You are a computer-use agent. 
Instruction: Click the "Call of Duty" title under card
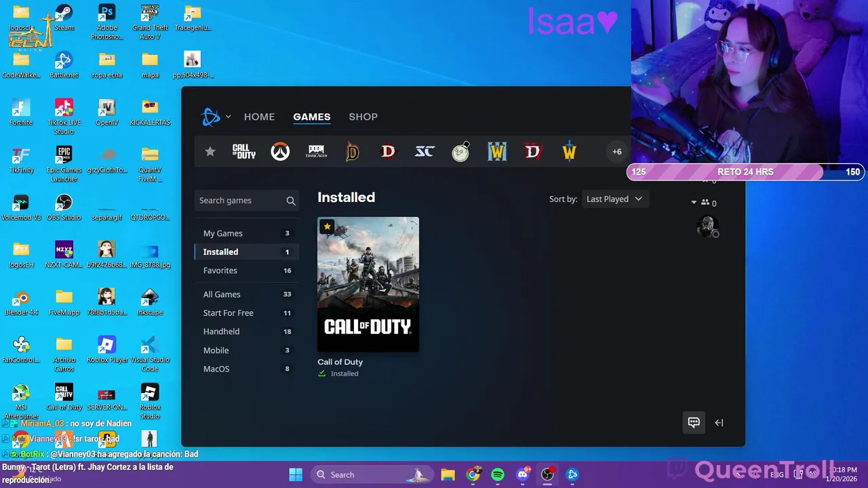pos(340,362)
